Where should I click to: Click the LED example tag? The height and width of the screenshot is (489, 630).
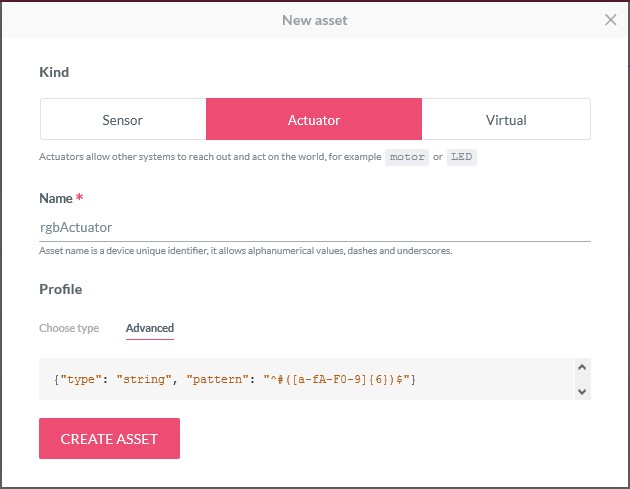pos(462,158)
